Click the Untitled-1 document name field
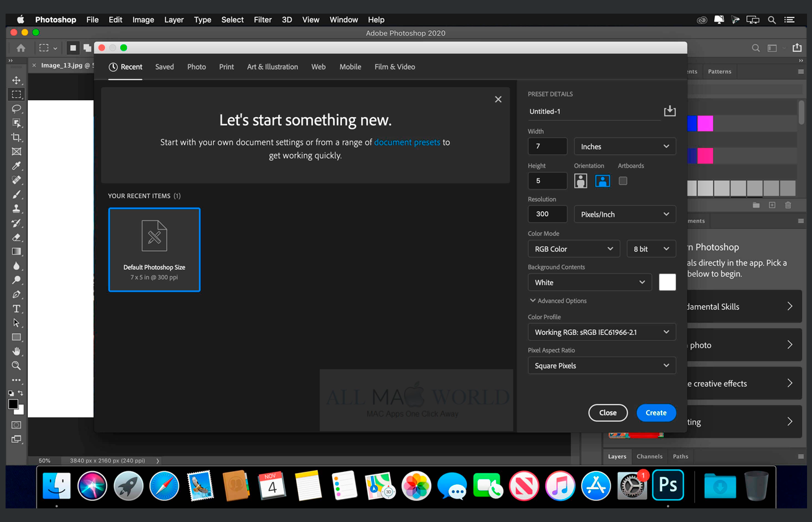This screenshot has height=522, width=812. 593,111
